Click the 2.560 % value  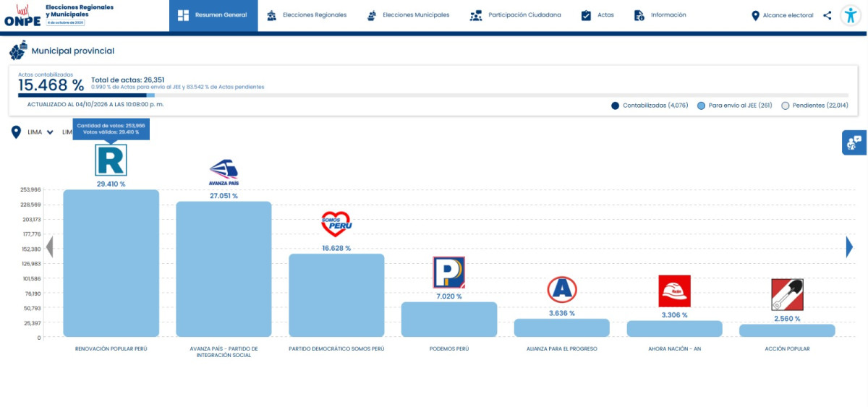coord(787,319)
